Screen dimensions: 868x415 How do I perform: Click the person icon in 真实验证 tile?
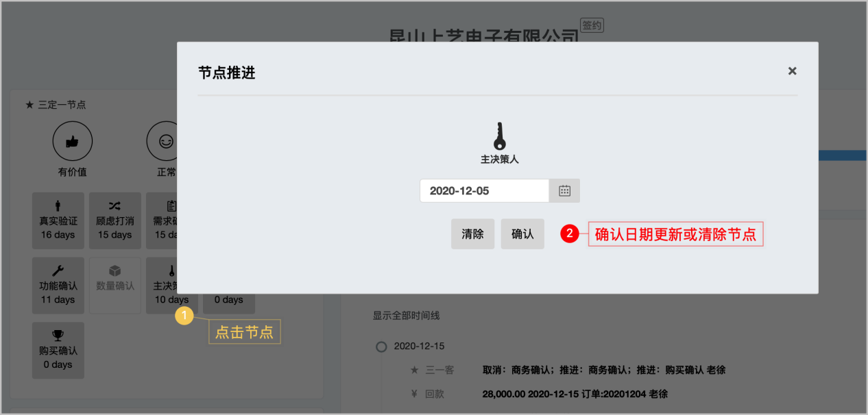tap(58, 205)
